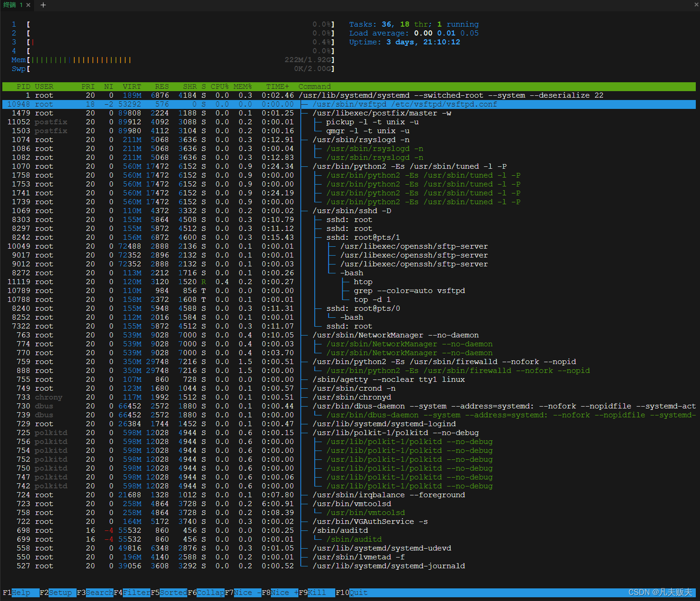Select tuned PID 1070 parent row
The image size is (700, 601).
[349, 166]
